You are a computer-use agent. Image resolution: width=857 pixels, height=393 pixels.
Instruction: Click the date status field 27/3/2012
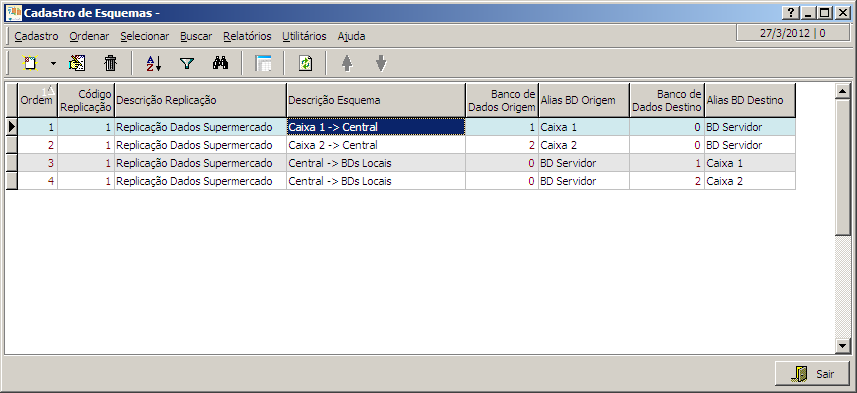coord(793,33)
